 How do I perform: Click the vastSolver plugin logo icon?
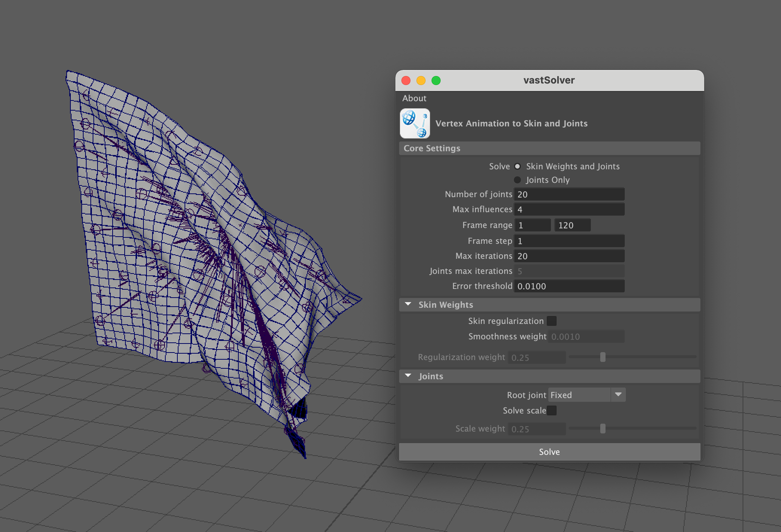coord(415,123)
